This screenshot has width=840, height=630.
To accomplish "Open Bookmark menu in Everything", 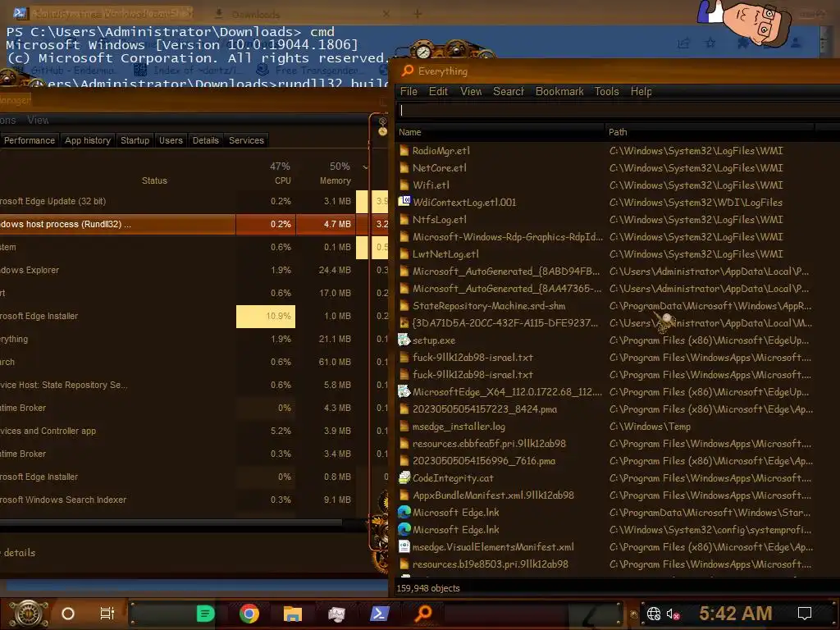I will [x=559, y=92].
